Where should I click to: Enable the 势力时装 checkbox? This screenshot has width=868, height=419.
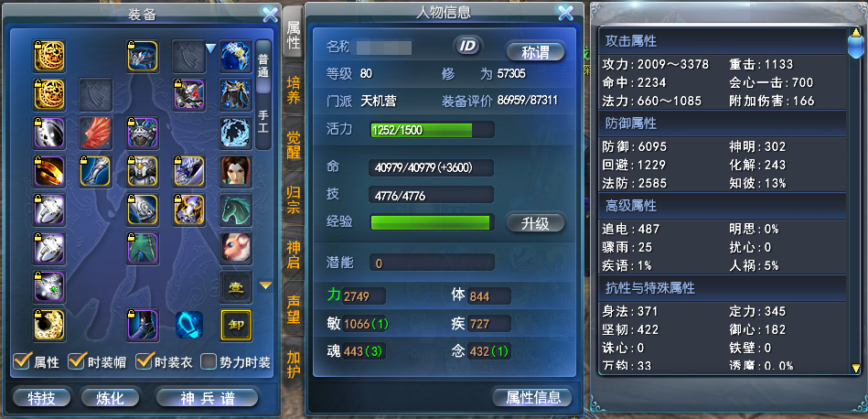coord(208,362)
